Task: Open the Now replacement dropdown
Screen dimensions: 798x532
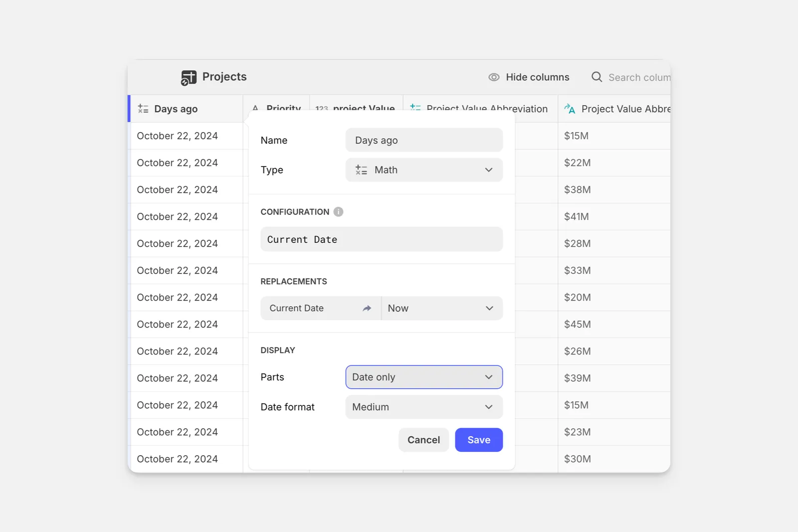Action: coord(442,308)
